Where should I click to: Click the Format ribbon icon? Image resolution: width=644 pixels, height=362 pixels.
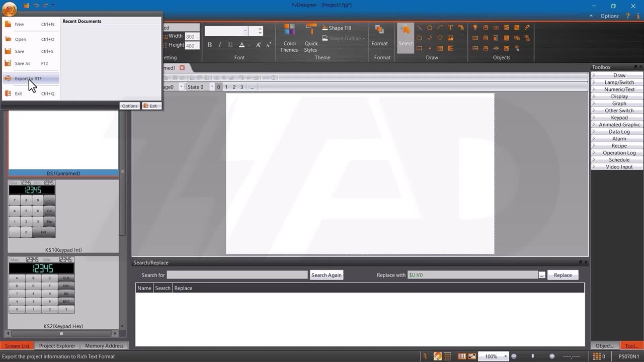[379, 36]
